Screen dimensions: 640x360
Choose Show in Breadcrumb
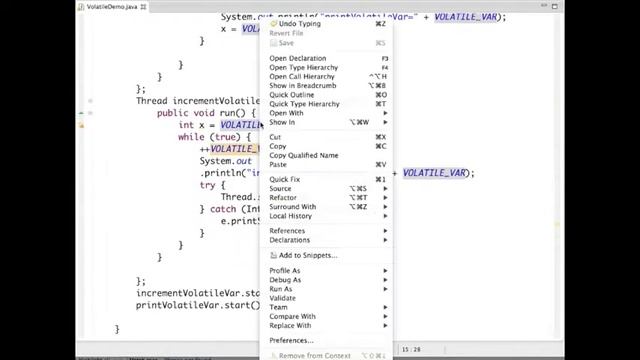click(327, 85)
